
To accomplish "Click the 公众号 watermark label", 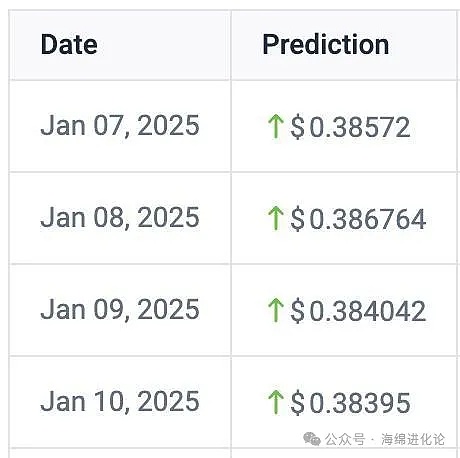I will [x=345, y=439].
